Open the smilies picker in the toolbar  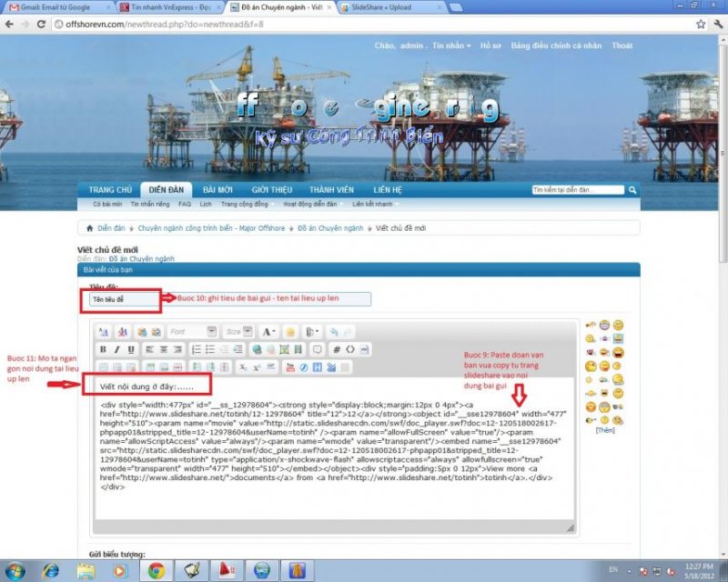[x=290, y=332]
